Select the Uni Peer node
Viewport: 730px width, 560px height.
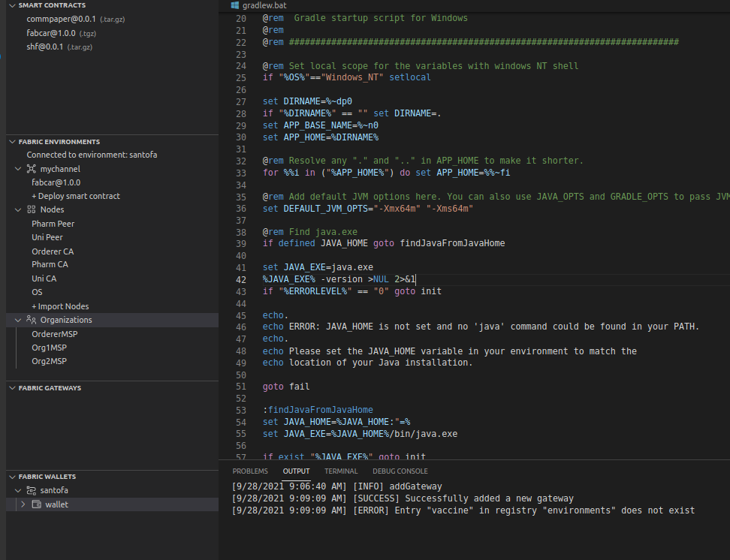click(x=47, y=237)
